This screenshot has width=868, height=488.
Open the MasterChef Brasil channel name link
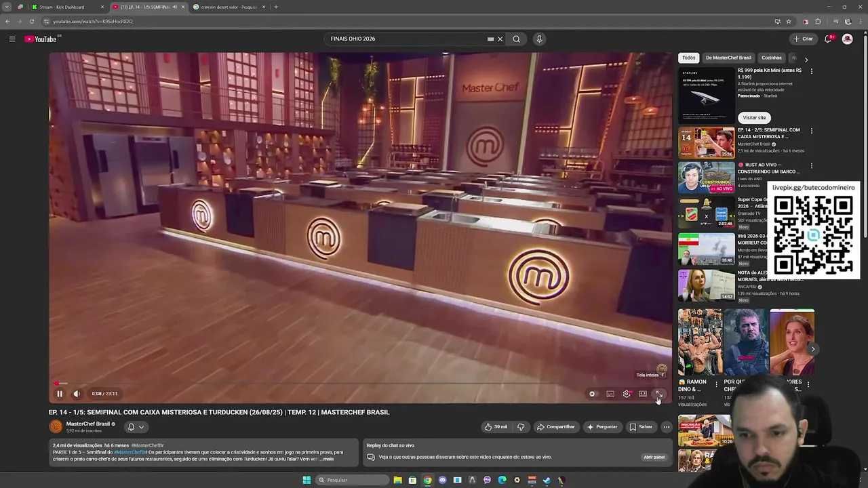[x=88, y=424]
